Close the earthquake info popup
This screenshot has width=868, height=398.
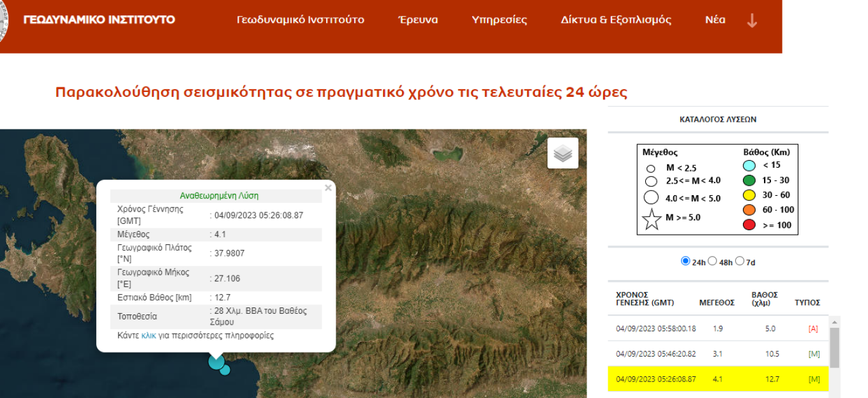(x=328, y=188)
